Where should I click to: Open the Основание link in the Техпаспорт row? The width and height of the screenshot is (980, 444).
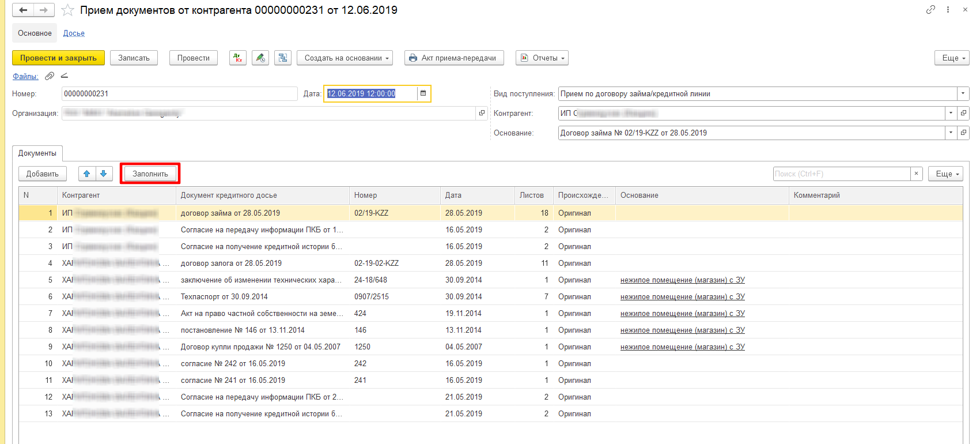tap(682, 296)
